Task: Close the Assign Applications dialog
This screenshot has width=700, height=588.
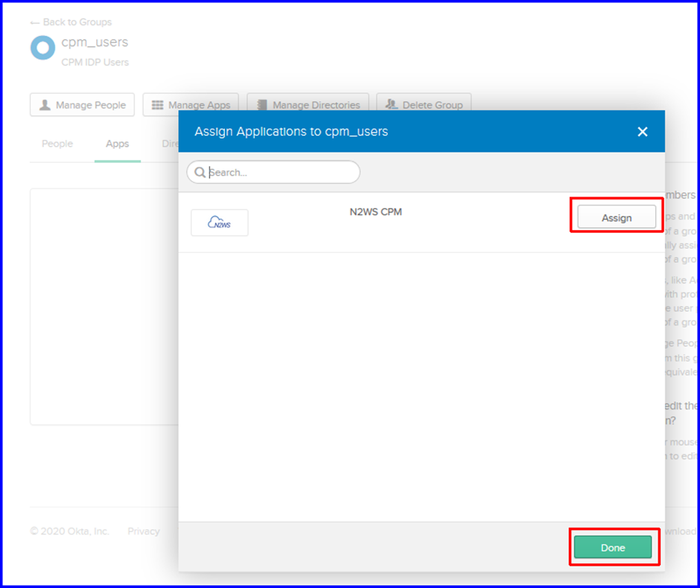Action: click(x=643, y=132)
